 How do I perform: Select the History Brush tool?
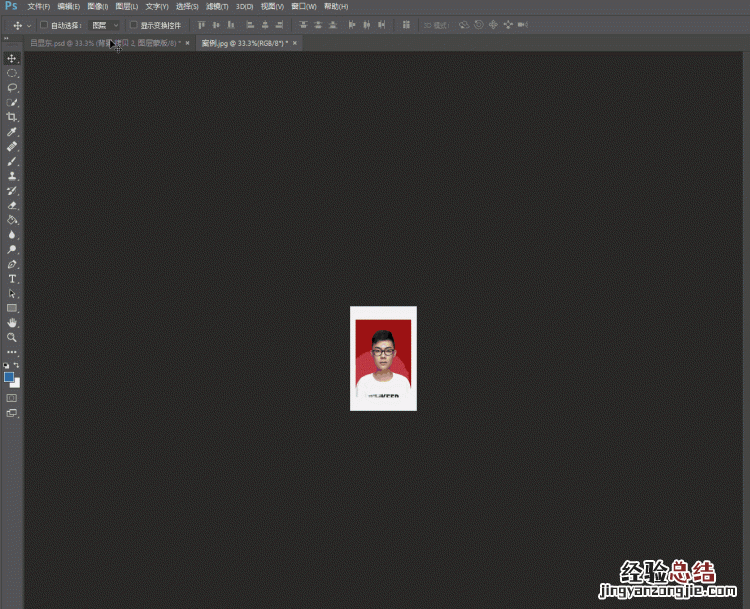coord(12,191)
